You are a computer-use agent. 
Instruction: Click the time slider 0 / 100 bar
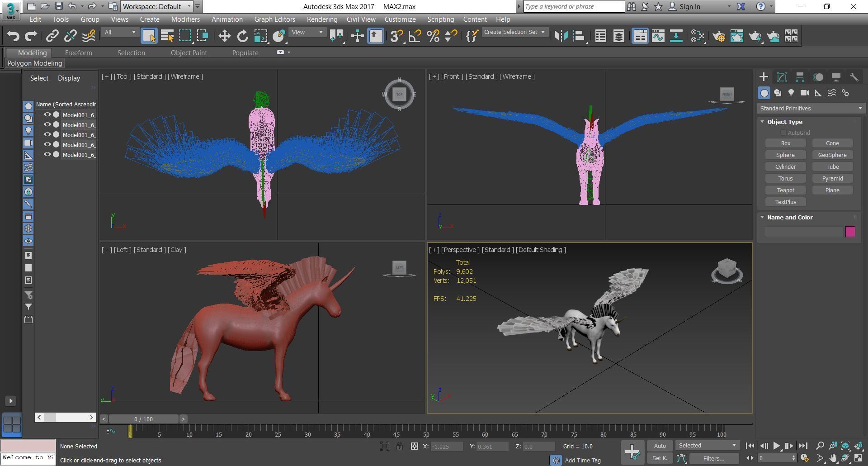tap(143, 419)
